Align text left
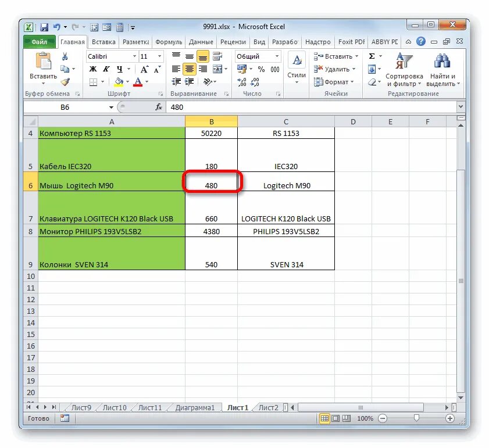489x448 pixels. pos(176,69)
